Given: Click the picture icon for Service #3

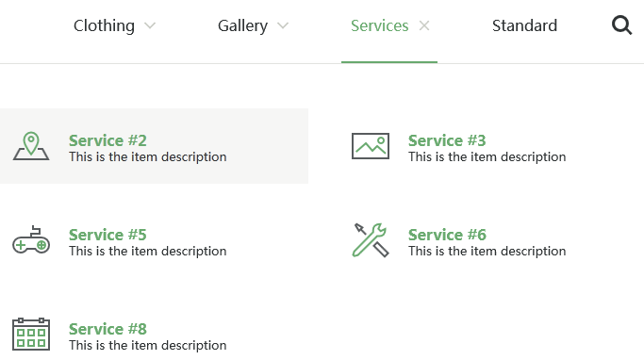Looking at the screenshot, I should pyautogui.click(x=371, y=146).
